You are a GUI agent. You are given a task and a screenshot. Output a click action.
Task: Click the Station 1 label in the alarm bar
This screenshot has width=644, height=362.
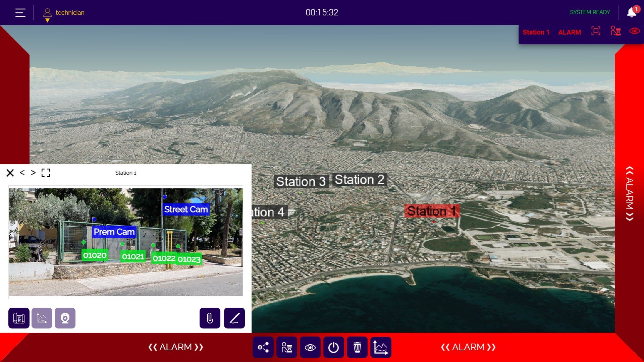tap(536, 32)
